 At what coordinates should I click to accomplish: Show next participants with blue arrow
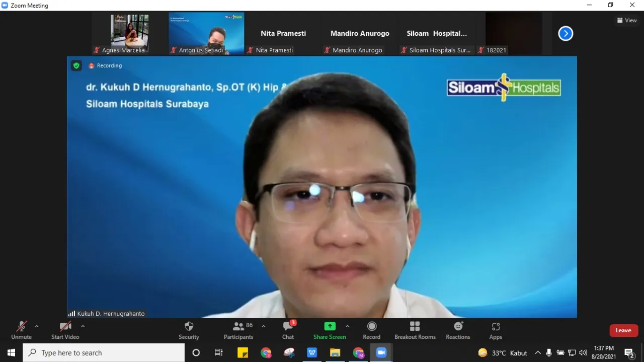click(x=566, y=34)
